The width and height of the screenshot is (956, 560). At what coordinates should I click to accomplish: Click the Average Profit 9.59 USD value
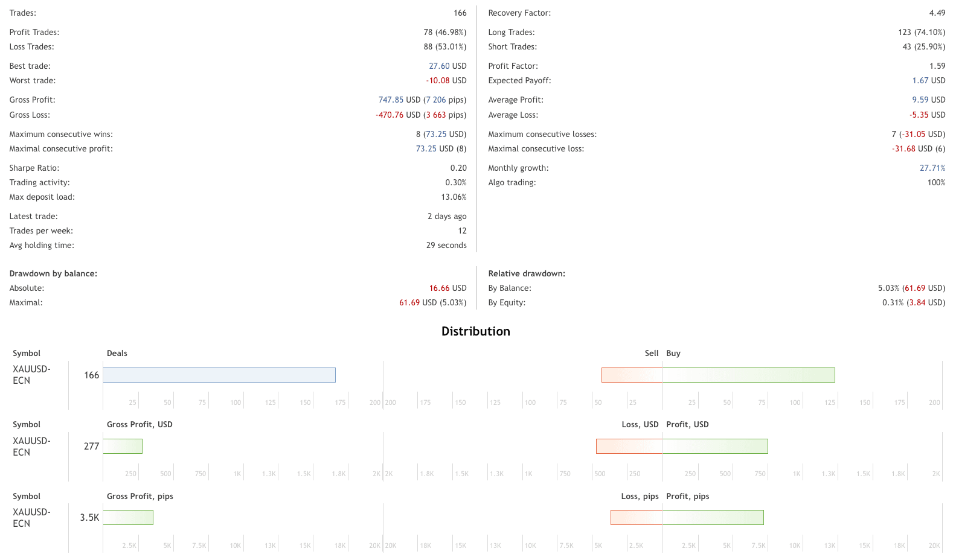pyautogui.click(x=928, y=100)
